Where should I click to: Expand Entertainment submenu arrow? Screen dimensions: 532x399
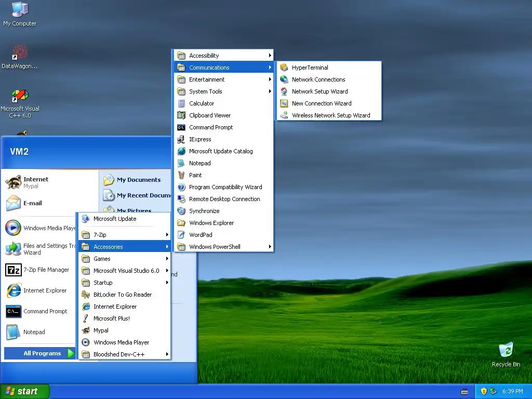(x=270, y=79)
